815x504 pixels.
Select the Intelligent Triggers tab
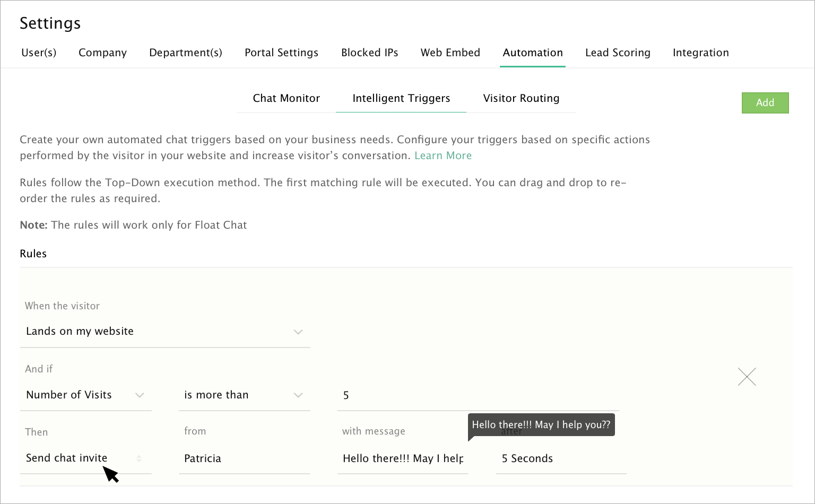coord(401,98)
